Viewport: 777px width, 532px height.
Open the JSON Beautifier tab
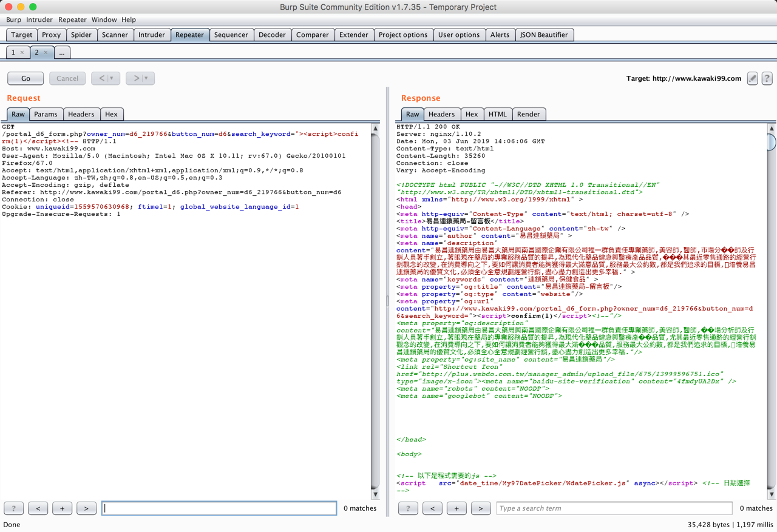[544, 35]
